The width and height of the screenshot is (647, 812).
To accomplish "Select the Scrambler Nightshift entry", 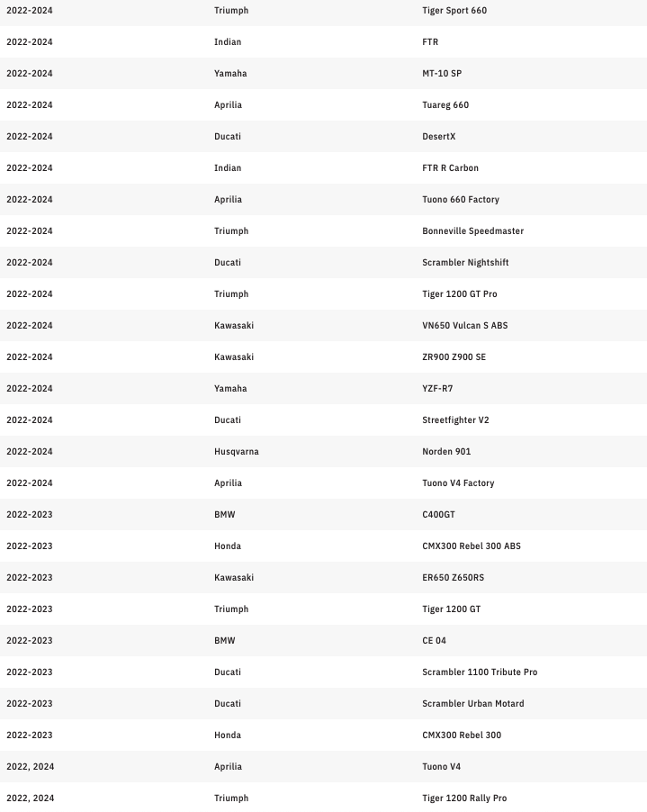I will click(465, 263).
